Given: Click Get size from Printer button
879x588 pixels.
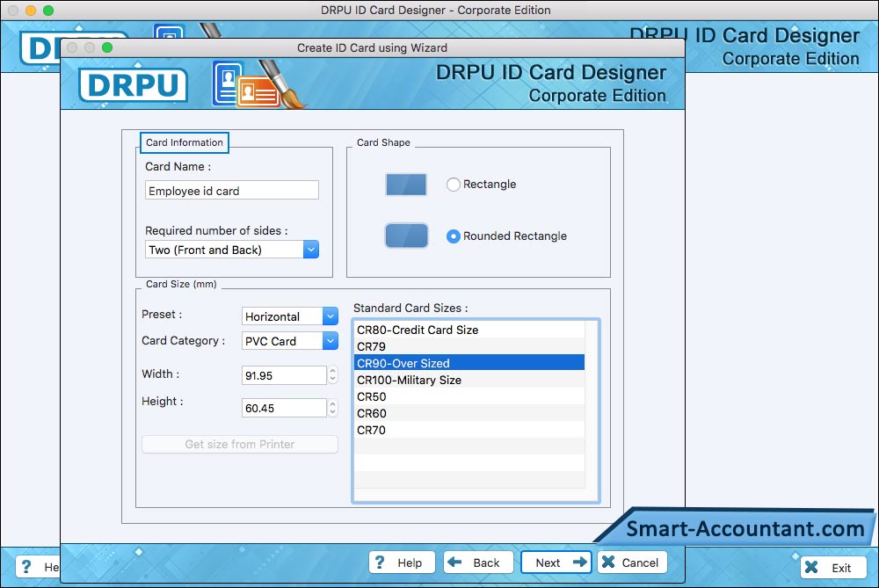Looking at the screenshot, I should (240, 445).
